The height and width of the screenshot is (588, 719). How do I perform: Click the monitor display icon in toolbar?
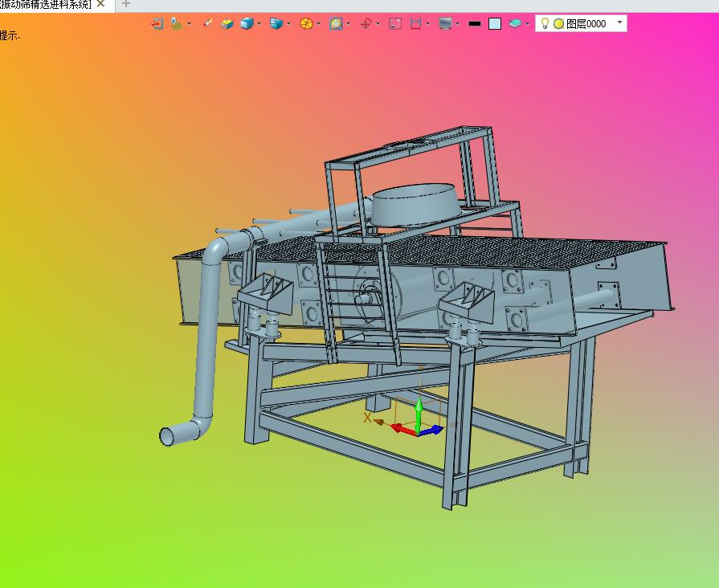pyautogui.click(x=446, y=23)
